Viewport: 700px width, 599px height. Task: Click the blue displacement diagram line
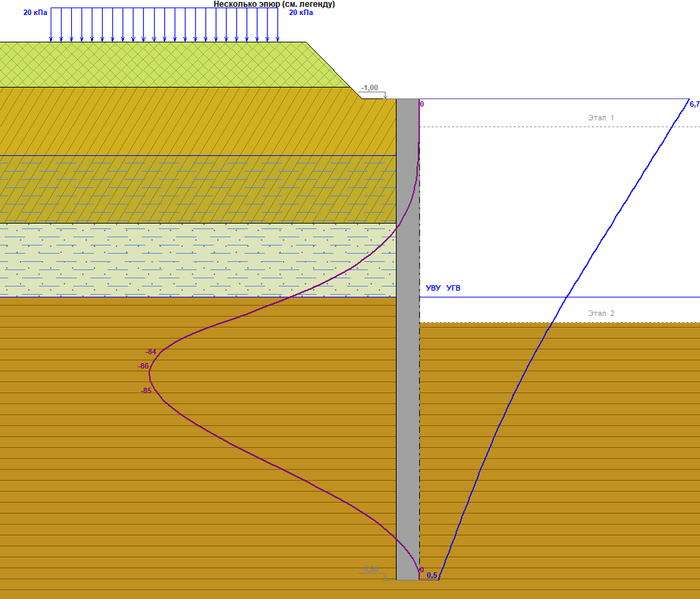[562, 339]
